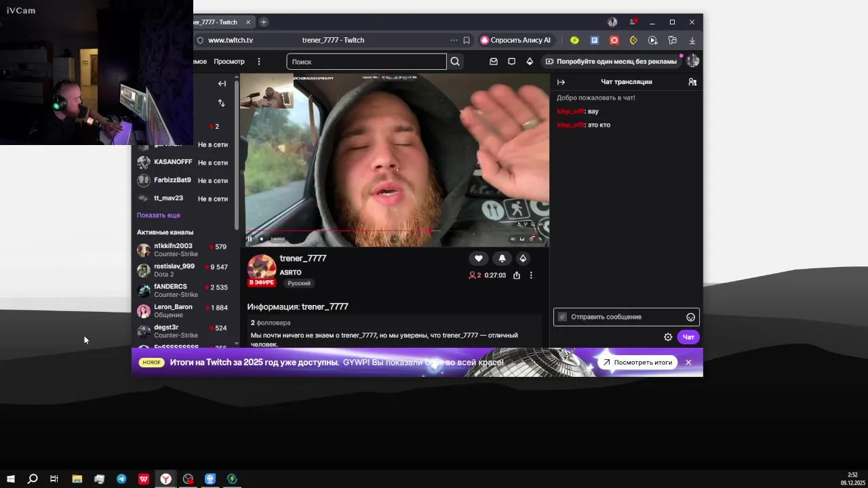Open the address bar three-dot menu
The width and height of the screenshot is (868, 488).
pyautogui.click(x=454, y=40)
